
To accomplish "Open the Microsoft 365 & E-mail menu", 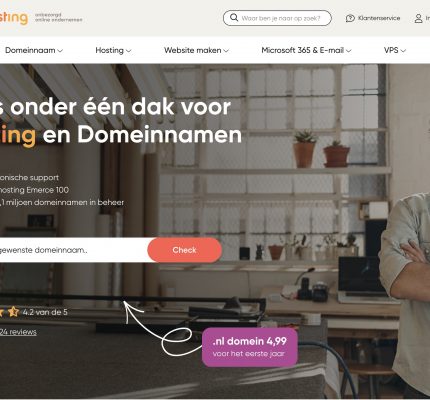I will [302, 50].
